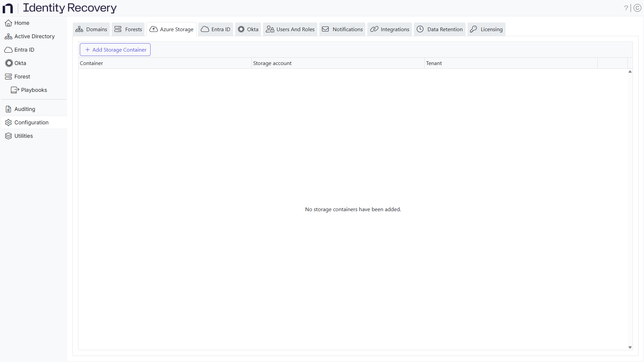Open the Licensing tab
Viewport: 644px width, 362px height.
pos(486,29)
